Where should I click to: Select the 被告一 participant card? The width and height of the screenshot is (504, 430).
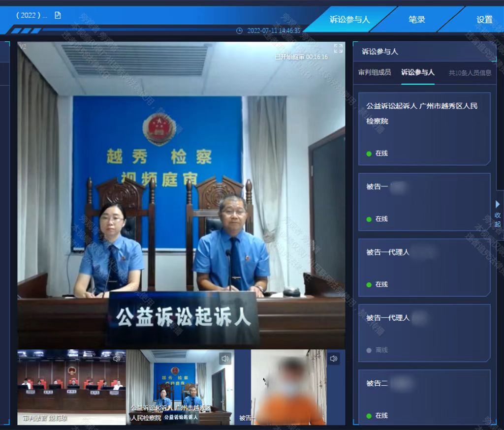click(424, 202)
